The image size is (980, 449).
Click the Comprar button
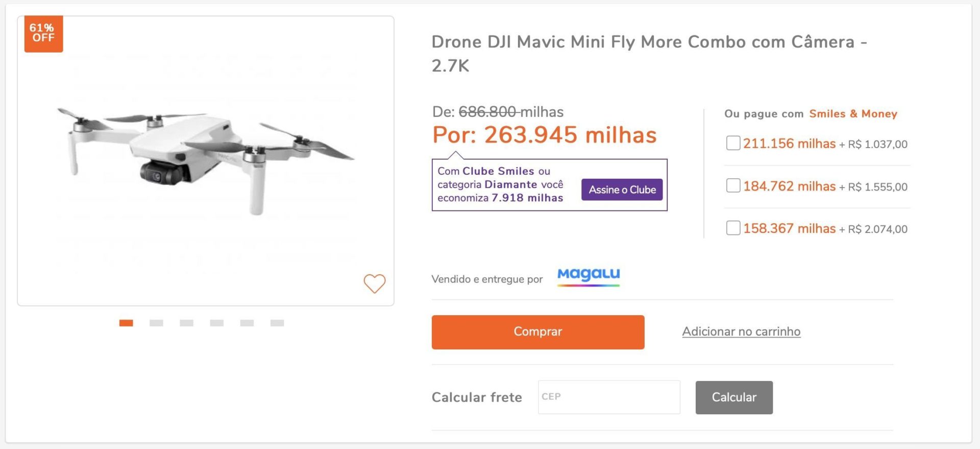[538, 332]
